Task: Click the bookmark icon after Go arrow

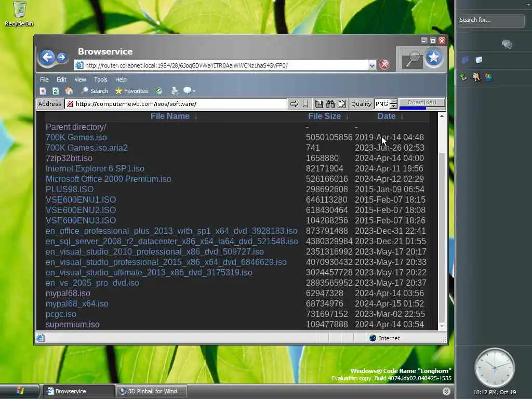Action: pyautogui.click(x=305, y=104)
